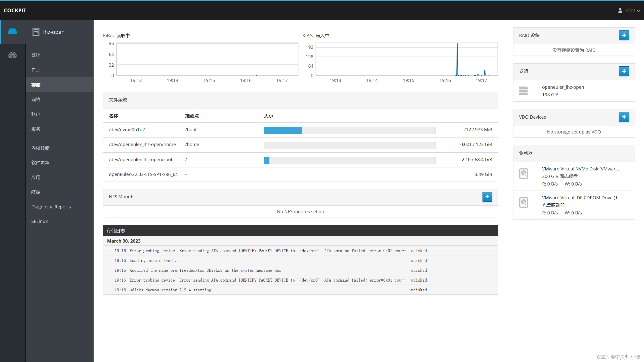Open 'udisks daemon version 2.9.4 starting' log entry
Screen dimensions: 644x362
pos(300,290)
